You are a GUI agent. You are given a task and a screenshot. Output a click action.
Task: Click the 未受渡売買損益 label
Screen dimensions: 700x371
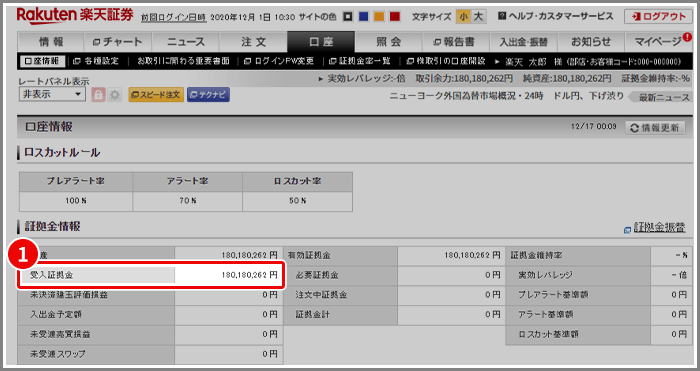(x=60, y=334)
